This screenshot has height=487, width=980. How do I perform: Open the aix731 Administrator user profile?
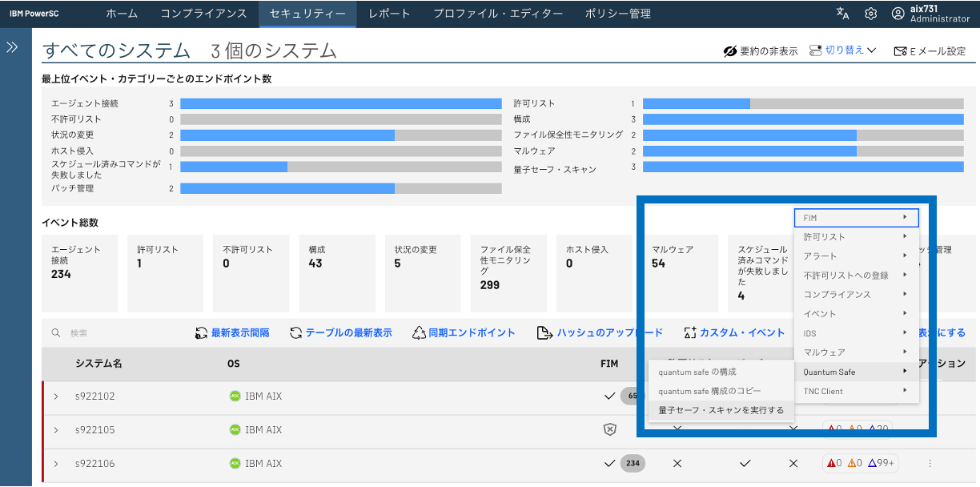pyautogui.click(x=930, y=14)
